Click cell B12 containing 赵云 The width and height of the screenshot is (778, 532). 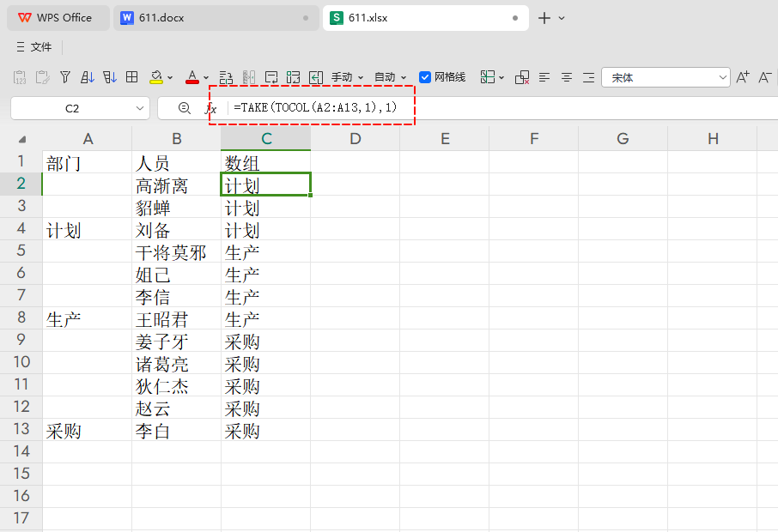177,408
